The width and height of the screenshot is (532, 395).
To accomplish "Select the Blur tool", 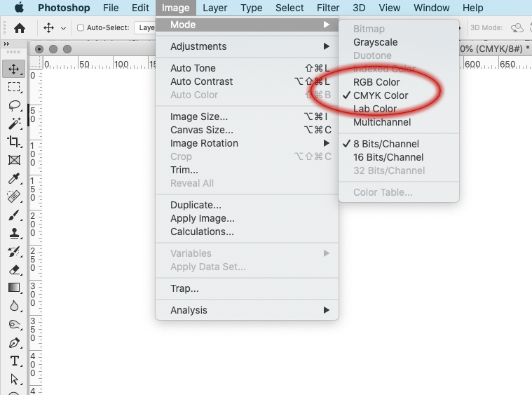I will pos(14,306).
